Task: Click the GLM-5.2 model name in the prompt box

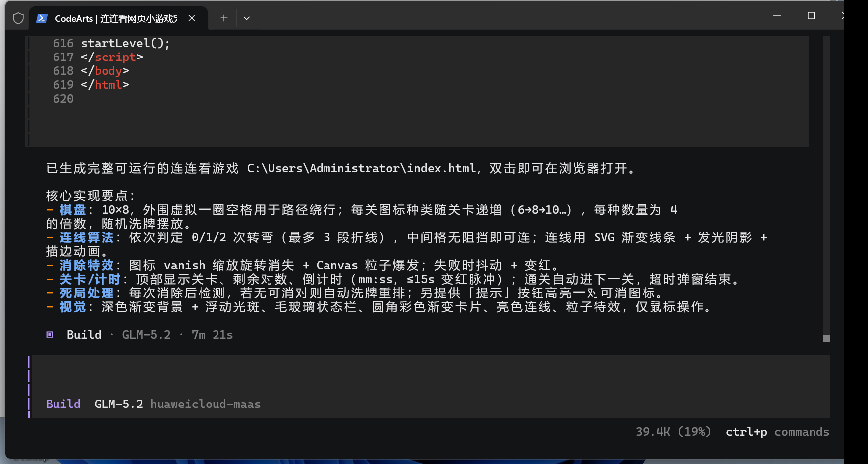Action: 118,404
